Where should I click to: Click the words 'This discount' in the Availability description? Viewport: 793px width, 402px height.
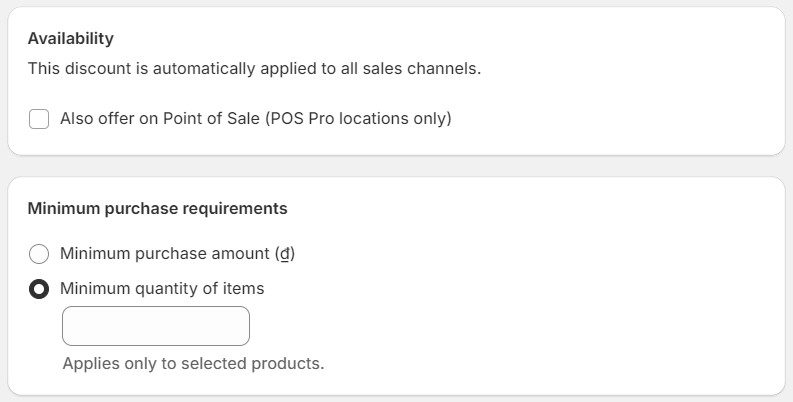pyautogui.click(x=76, y=69)
